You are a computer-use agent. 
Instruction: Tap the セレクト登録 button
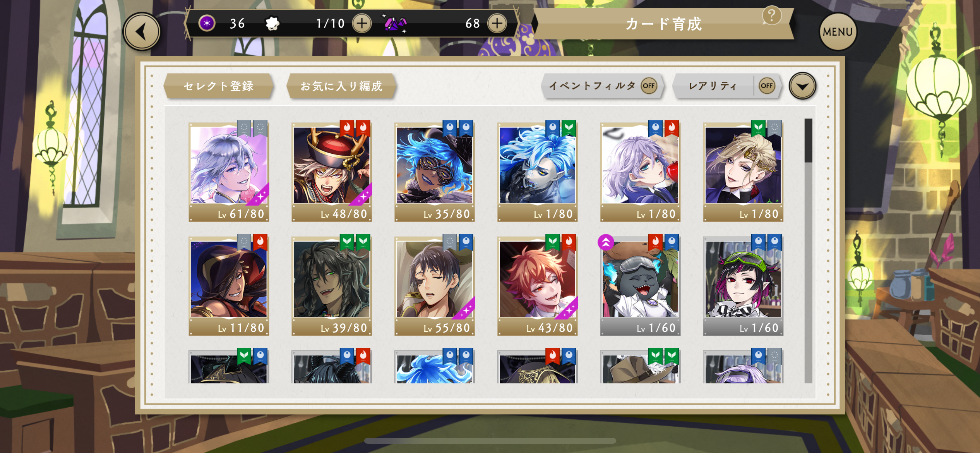click(219, 86)
